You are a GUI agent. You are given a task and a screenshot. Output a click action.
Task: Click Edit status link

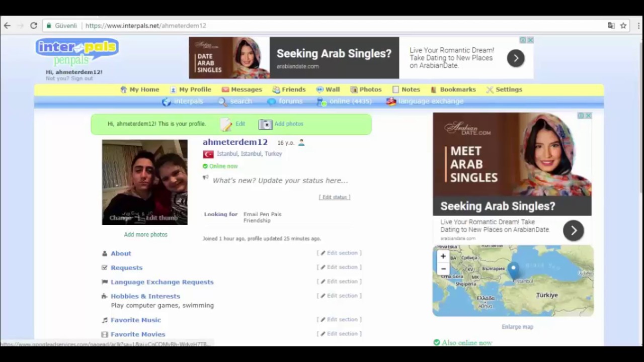tap(335, 197)
